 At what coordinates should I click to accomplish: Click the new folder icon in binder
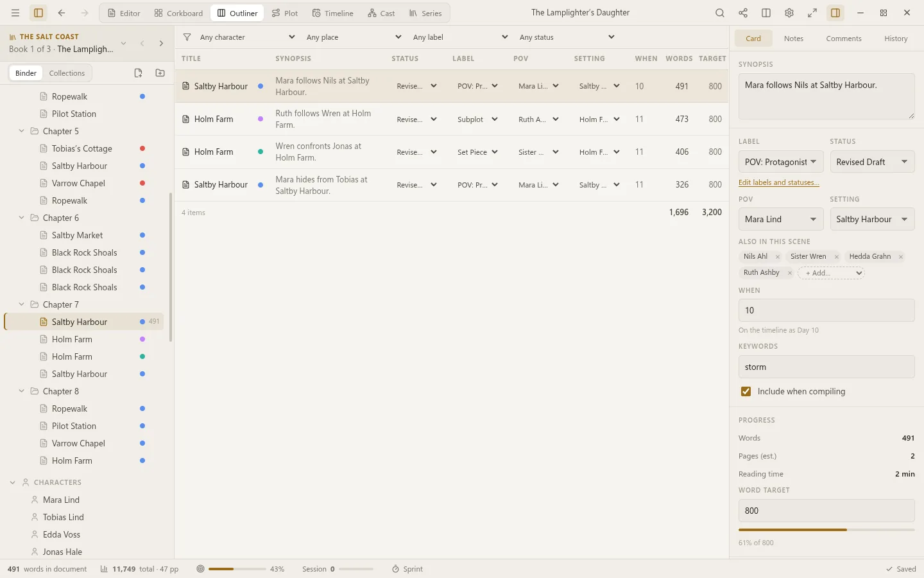click(160, 73)
